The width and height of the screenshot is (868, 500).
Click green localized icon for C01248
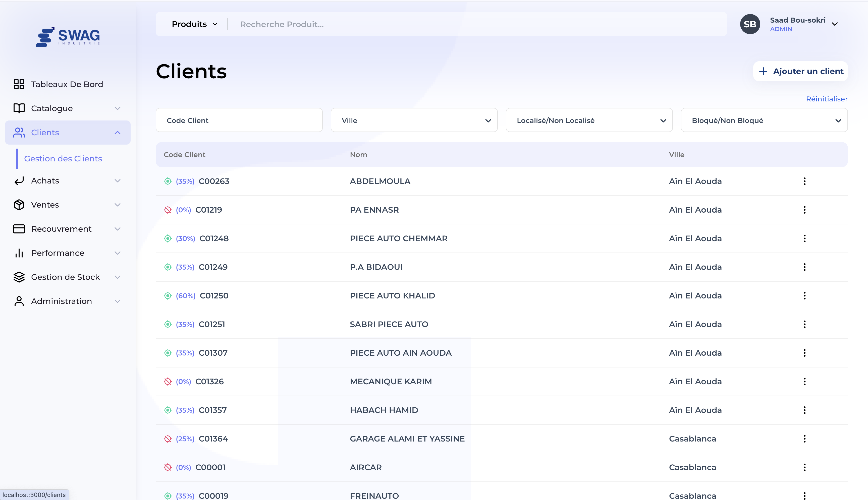(x=168, y=239)
